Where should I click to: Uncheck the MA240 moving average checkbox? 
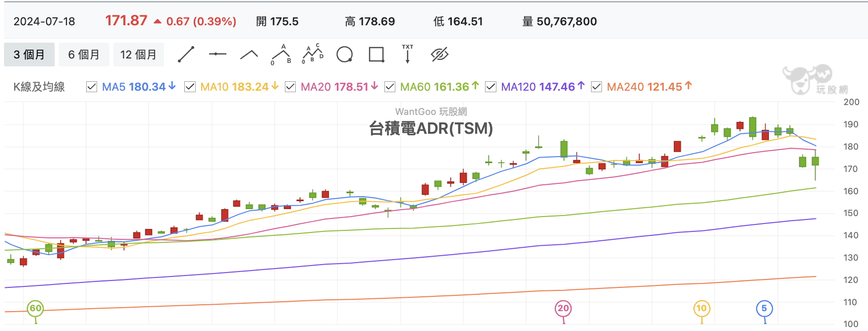pos(597,87)
